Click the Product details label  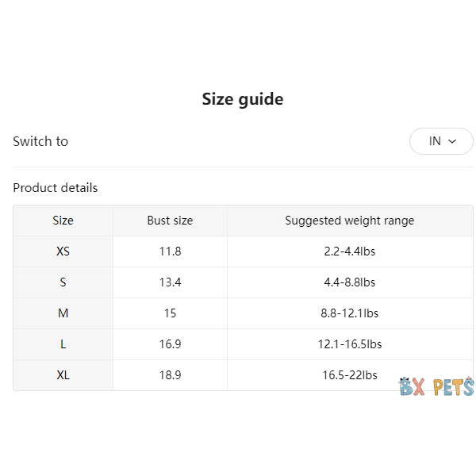point(56,188)
